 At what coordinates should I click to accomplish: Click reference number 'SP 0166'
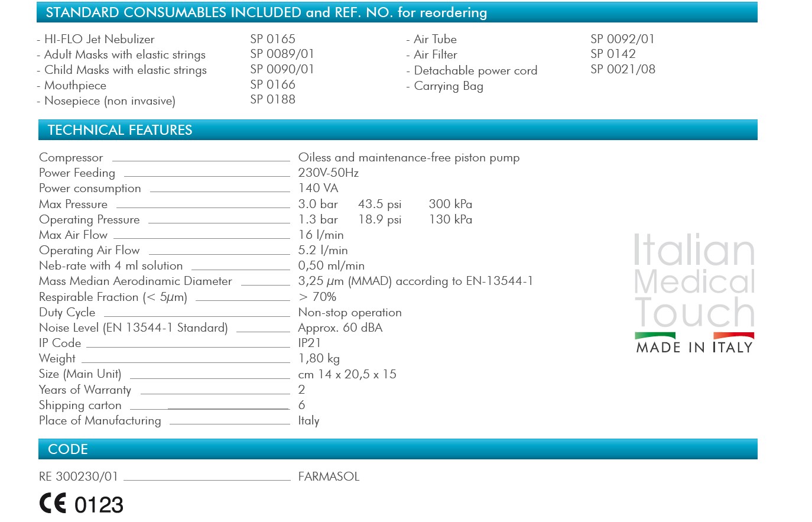tap(272, 85)
